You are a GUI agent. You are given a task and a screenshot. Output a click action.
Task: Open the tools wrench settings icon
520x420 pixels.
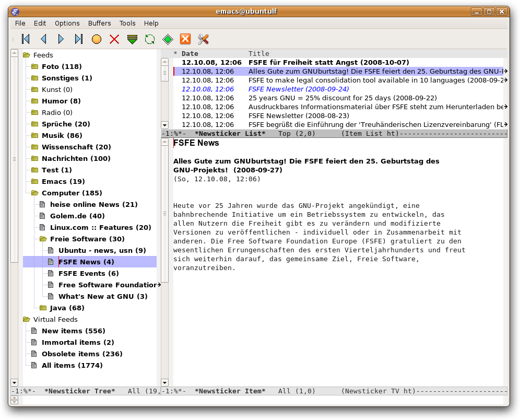[x=203, y=39]
